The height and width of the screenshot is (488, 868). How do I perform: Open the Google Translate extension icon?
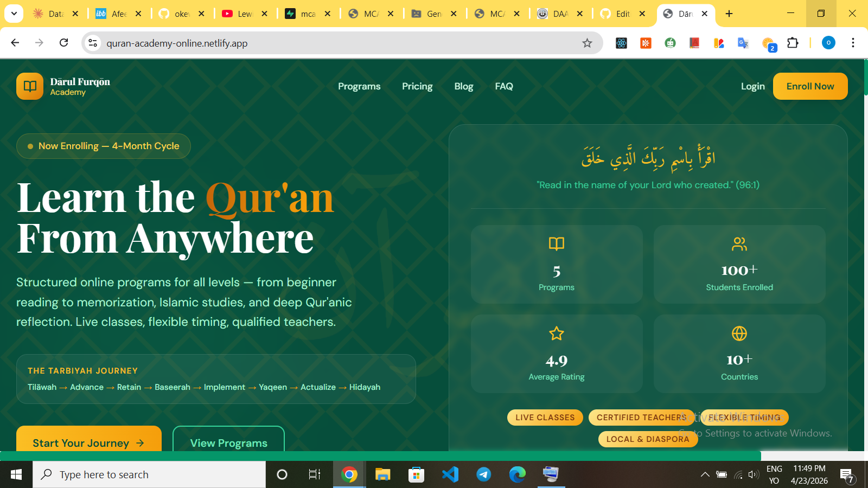point(743,43)
